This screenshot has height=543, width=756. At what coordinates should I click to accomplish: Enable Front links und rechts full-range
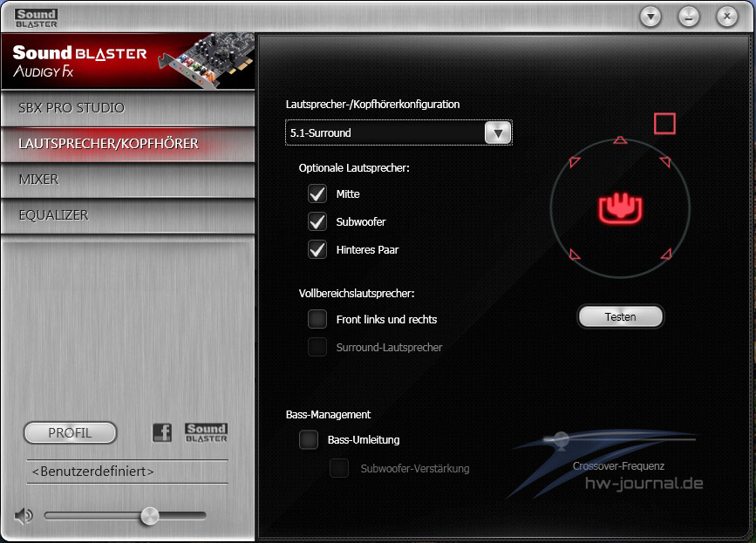tap(317, 319)
